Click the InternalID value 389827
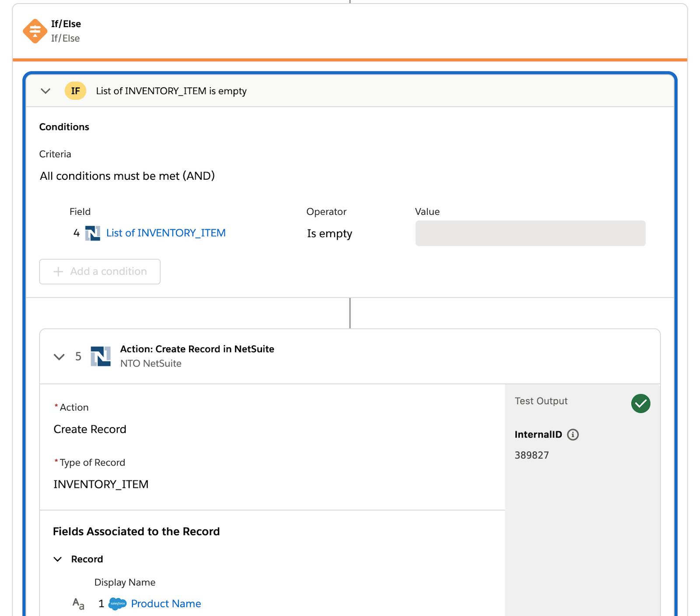The height and width of the screenshot is (616, 700). [x=532, y=455]
